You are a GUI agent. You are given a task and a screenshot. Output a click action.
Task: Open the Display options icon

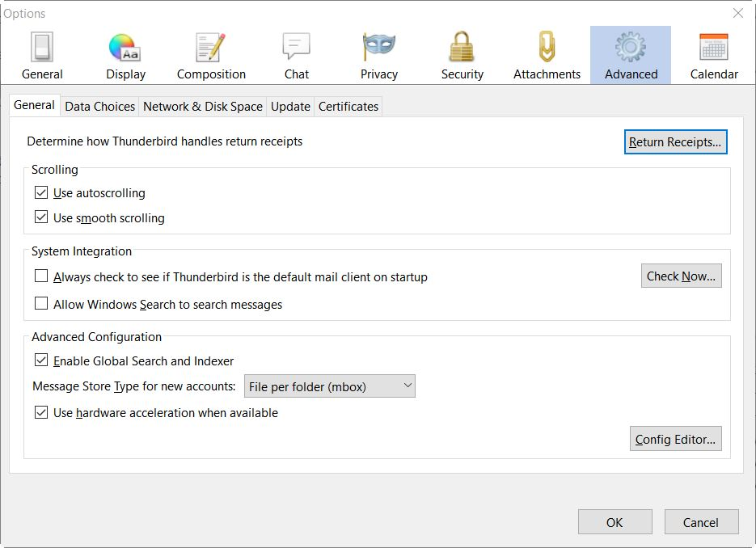coord(125,48)
